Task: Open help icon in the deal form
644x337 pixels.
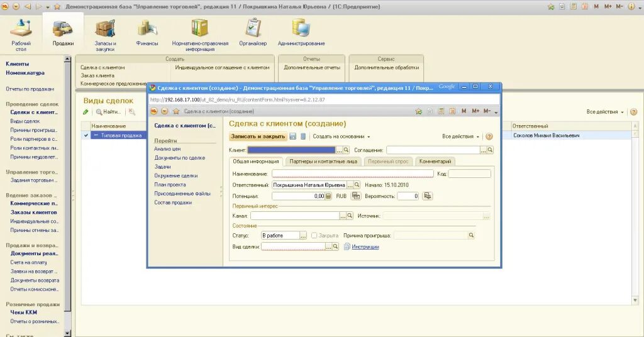Action: [489, 136]
